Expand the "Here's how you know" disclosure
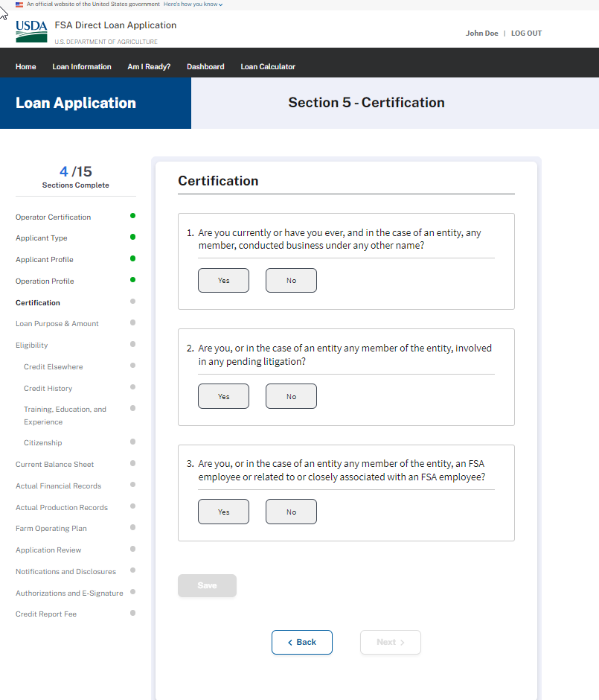The width and height of the screenshot is (599, 700). (193, 4)
